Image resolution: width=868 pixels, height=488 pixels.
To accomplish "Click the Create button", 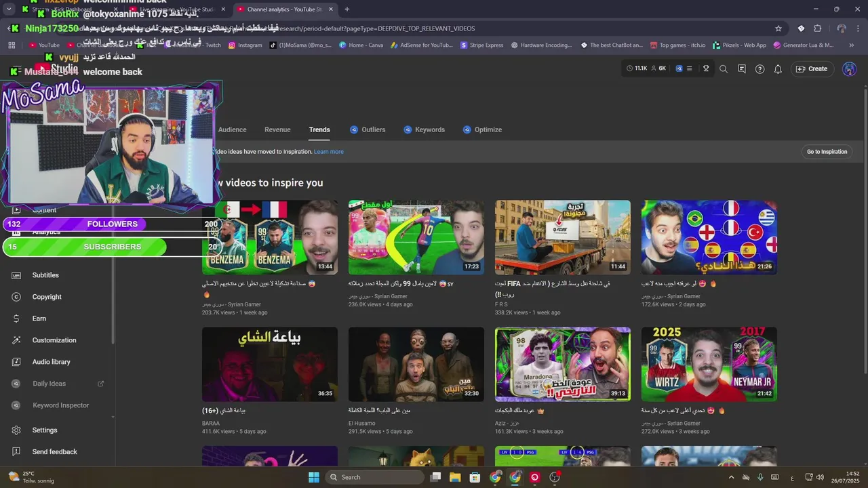I will tap(812, 68).
